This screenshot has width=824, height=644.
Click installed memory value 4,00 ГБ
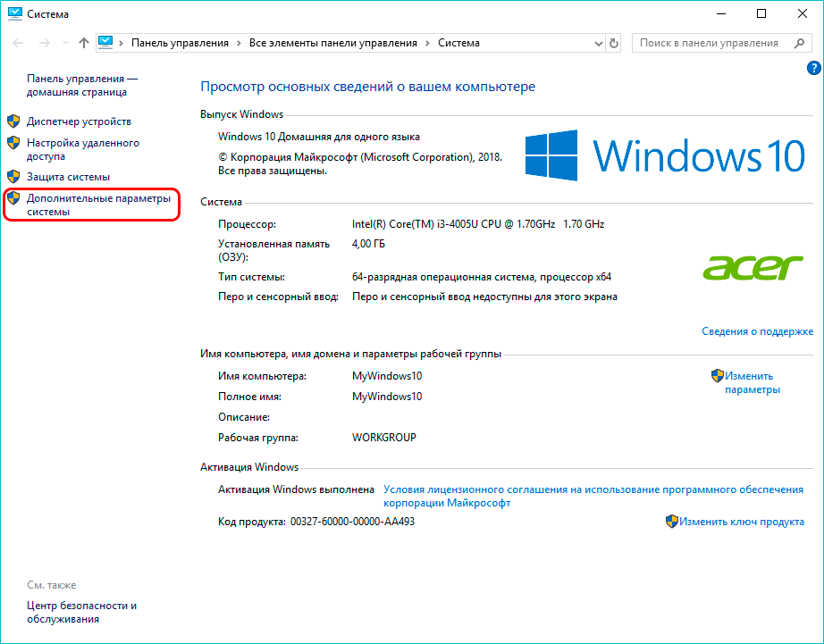pyautogui.click(x=368, y=244)
